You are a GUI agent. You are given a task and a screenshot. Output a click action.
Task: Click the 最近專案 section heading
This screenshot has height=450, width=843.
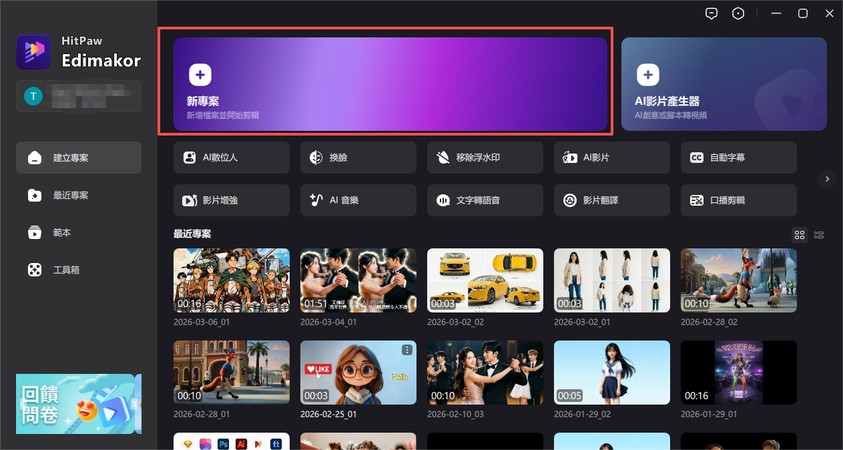pyautogui.click(x=192, y=234)
